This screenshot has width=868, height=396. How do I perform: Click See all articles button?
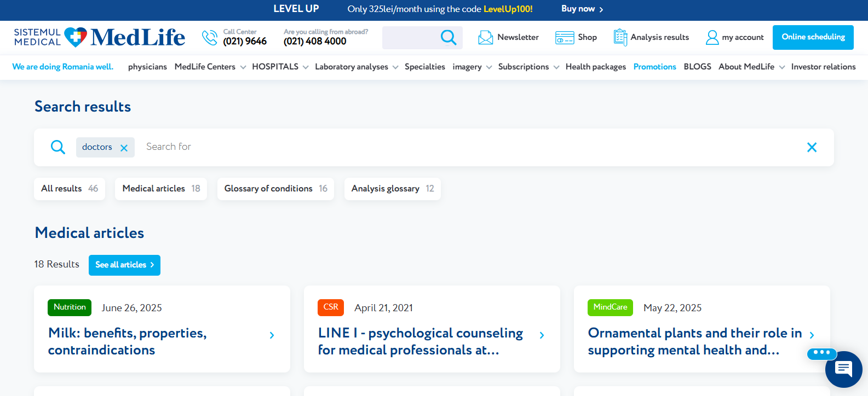pos(124,265)
